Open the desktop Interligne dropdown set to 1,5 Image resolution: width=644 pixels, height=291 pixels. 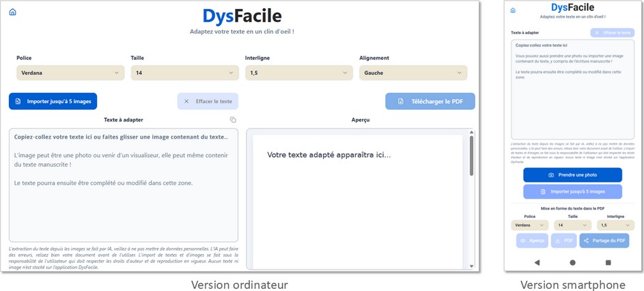coord(298,72)
